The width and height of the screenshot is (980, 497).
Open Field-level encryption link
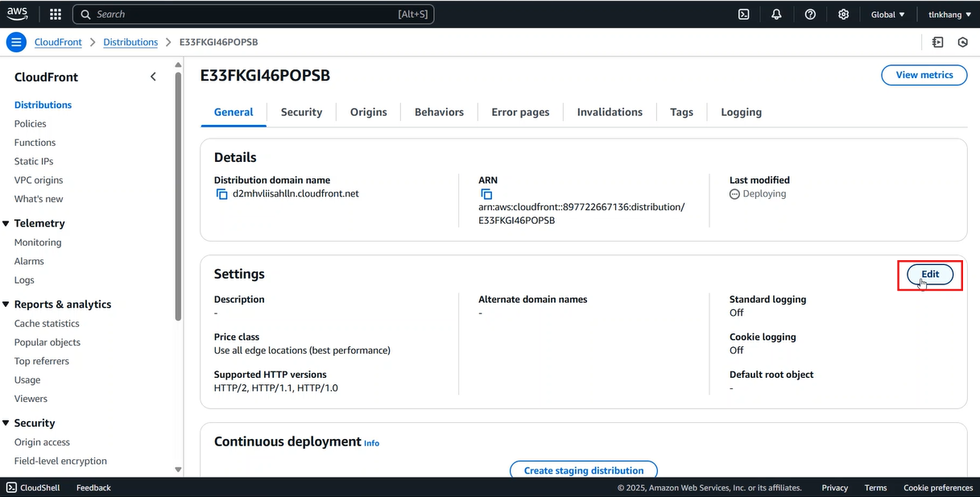pyautogui.click(x=60, y=461)
